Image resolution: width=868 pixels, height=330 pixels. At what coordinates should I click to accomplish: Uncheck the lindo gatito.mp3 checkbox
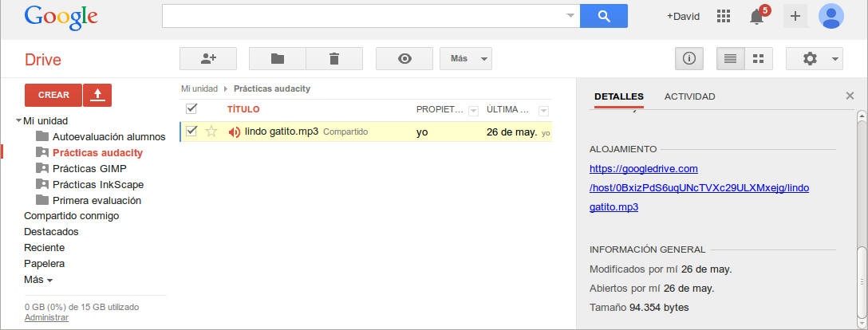tap(191, 131)
